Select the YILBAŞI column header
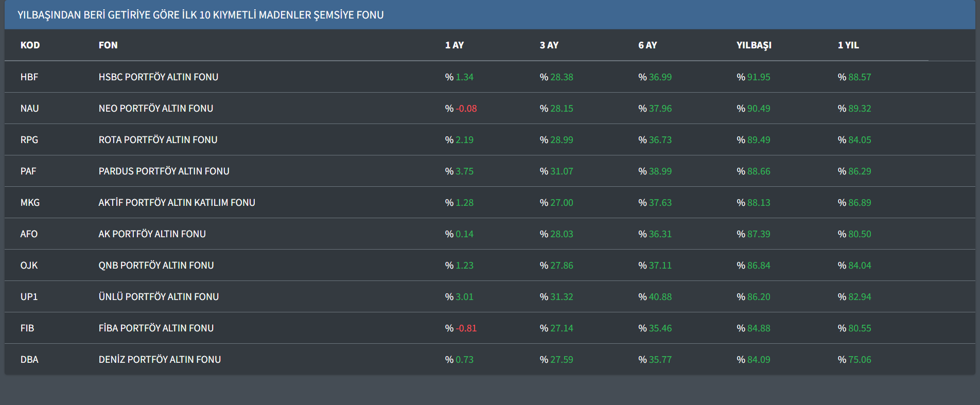This screenshot has width=980, height=405. (x=754, y=45)
